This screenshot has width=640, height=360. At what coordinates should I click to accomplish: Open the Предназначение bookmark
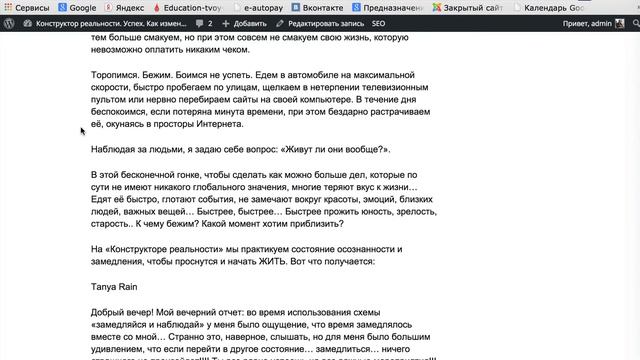coord(388,8)
